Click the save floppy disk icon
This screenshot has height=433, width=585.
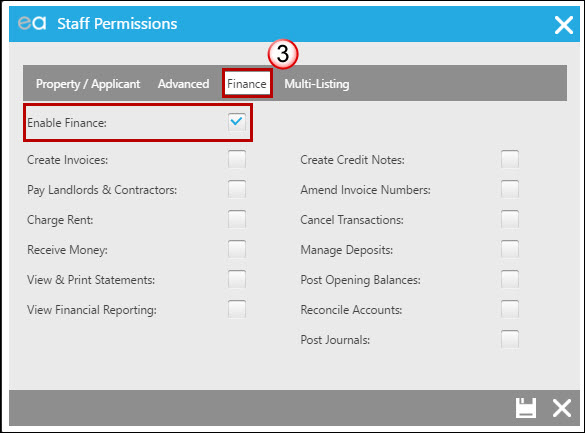(526, 408)
